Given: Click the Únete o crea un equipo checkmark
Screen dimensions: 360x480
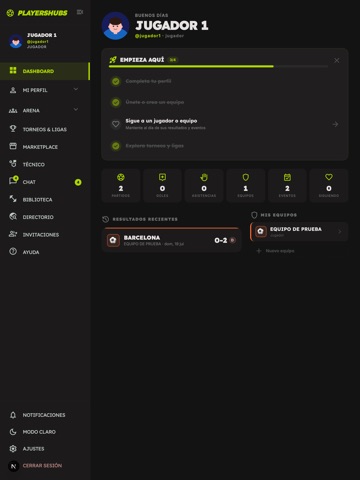Looking at the screenshot, I should point(116,102).
